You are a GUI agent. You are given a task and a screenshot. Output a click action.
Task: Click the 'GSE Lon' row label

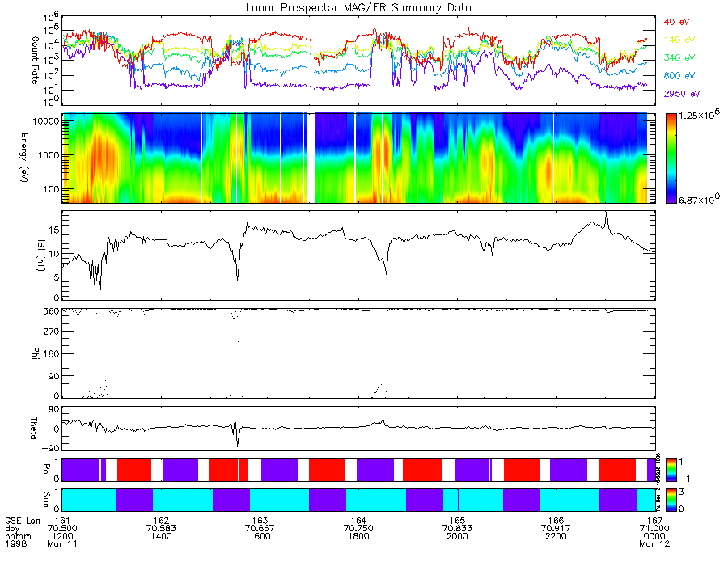click(x=23, y=521)
